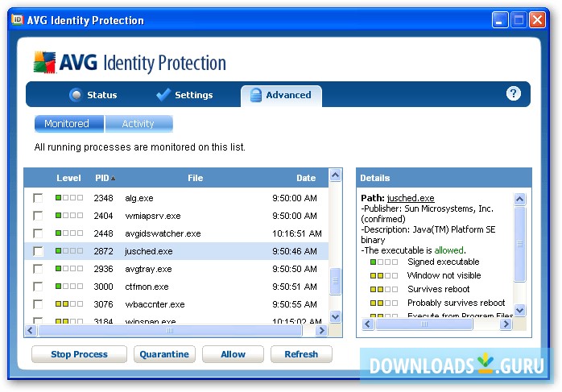Viewport: 562px width, 392px height.
Task: Click process list scroll right arrow
Action: [x=321, y=330]
